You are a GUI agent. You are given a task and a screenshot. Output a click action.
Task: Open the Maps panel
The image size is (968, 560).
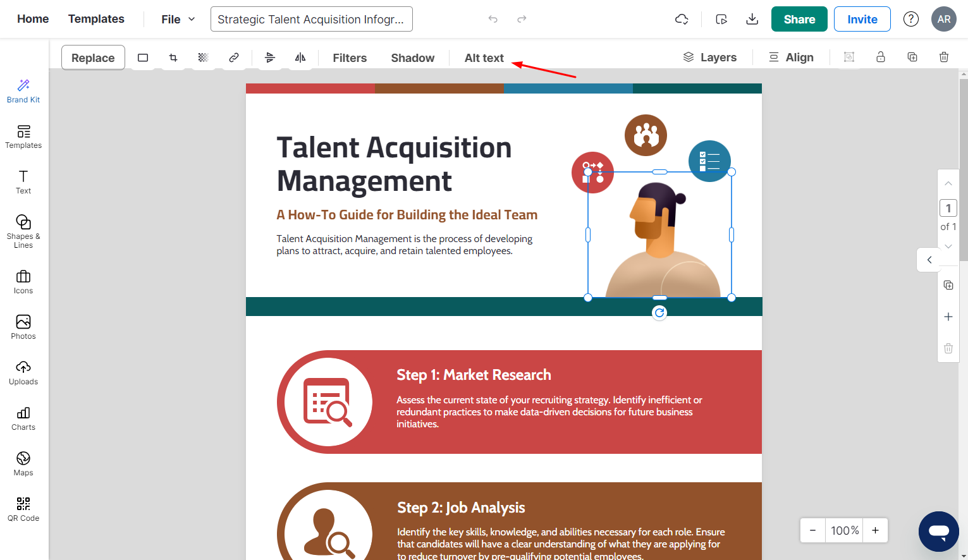[23, 463]
